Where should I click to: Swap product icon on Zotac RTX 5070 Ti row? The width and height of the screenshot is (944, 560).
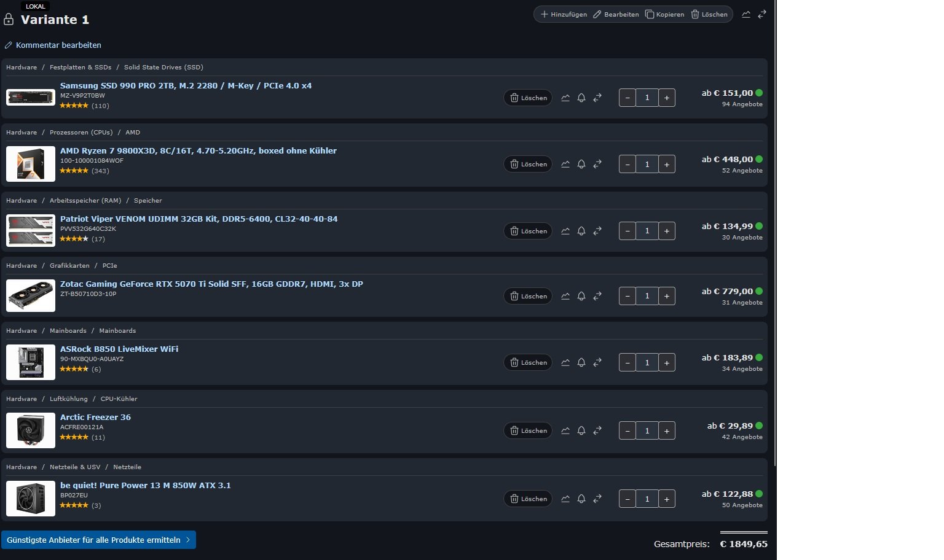tap(597, 296)
